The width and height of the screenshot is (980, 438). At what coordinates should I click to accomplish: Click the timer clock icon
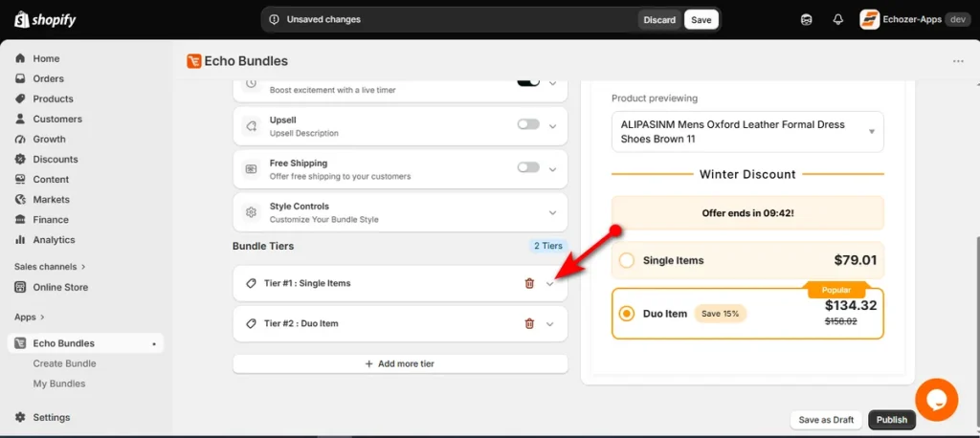pos(252,83)
